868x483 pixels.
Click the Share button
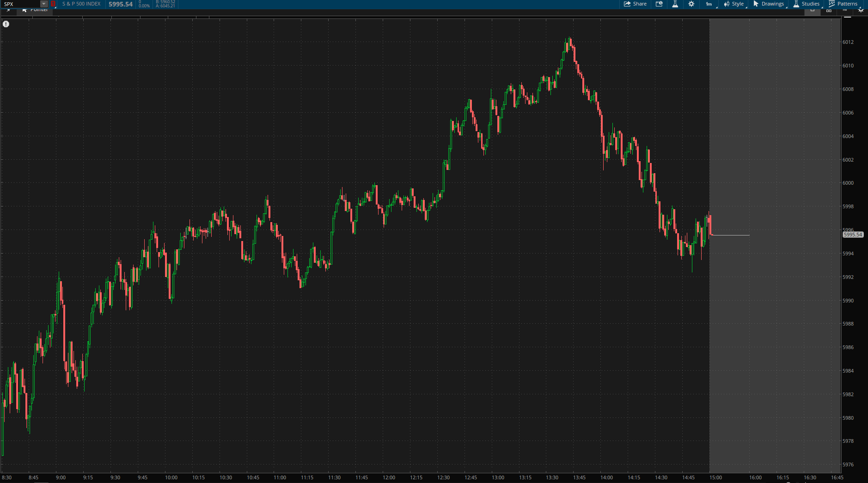coord(635,4)
